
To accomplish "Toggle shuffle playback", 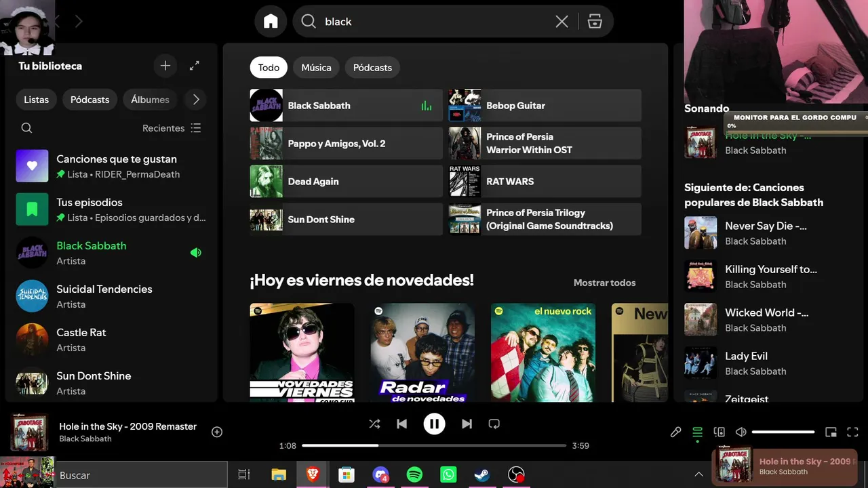I will pos(374,424).
